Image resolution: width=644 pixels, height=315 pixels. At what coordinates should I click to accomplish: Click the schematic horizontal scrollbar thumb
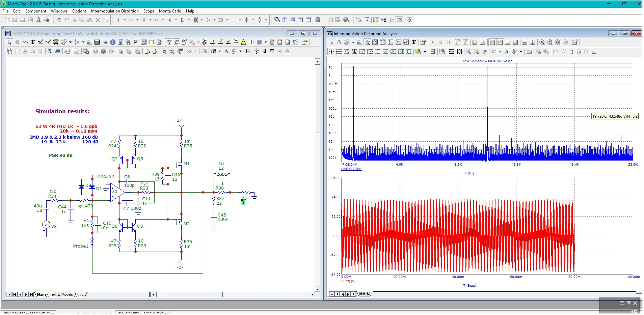click(x=195, y=294)
